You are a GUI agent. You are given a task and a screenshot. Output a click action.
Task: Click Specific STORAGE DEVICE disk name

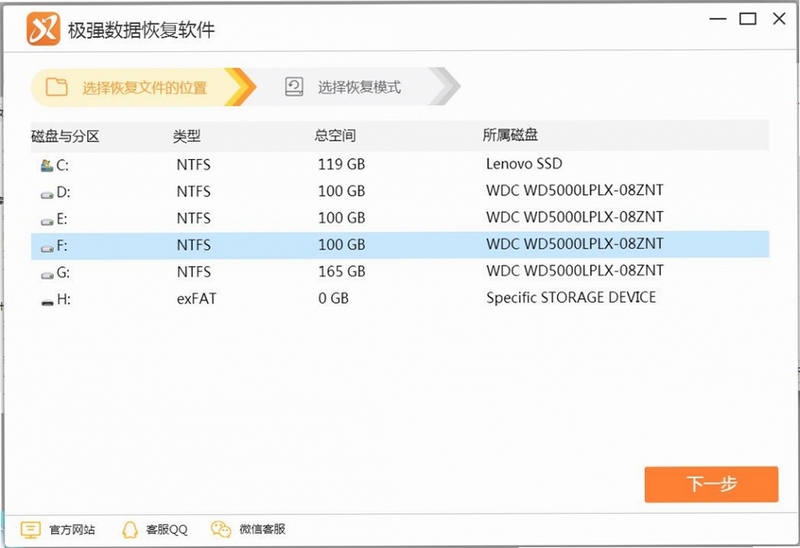pyautogui.click(x=571, y=297)
